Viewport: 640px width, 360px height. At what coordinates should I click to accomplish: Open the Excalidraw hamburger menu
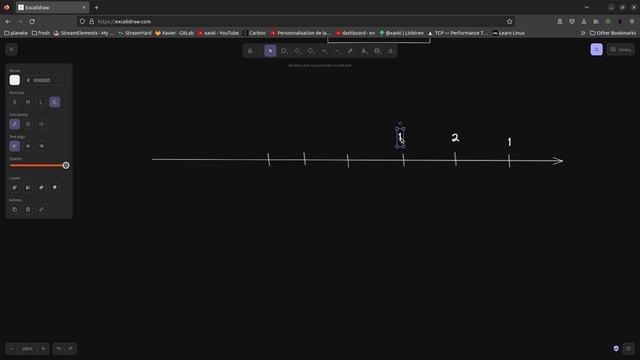(x=11, y=49)
